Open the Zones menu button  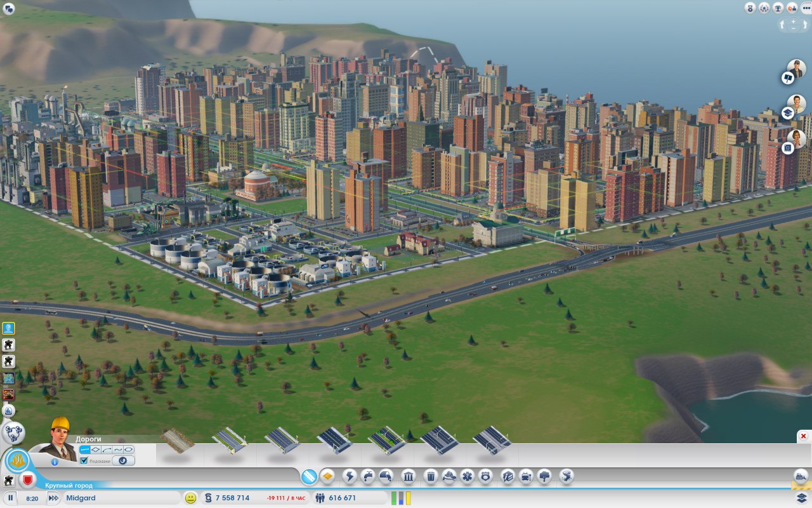327,476
